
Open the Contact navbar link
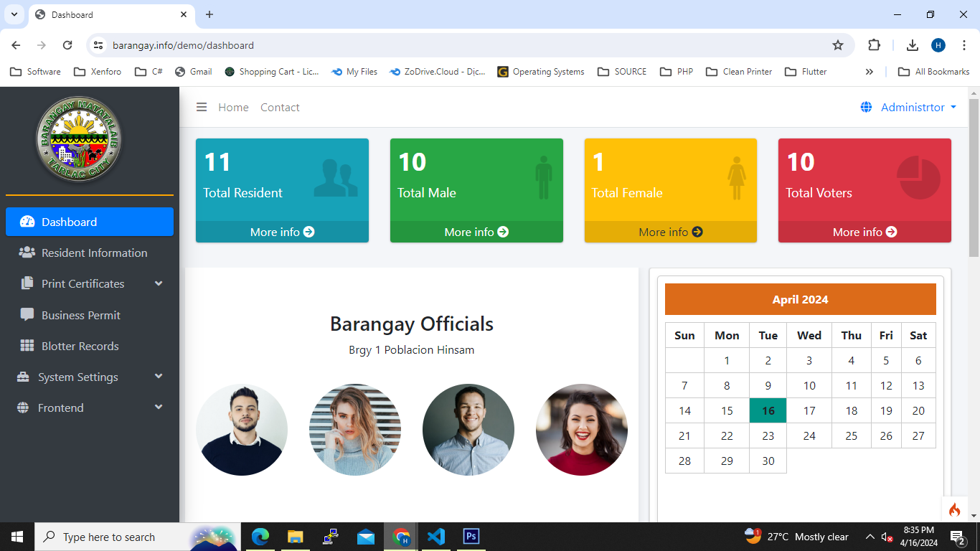280,108
